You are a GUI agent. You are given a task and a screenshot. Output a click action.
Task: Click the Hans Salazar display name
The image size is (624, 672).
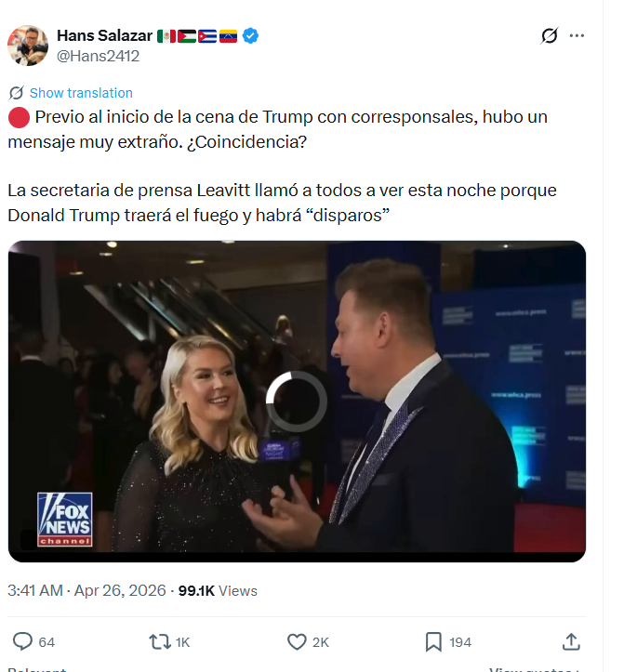coord(102,35)
